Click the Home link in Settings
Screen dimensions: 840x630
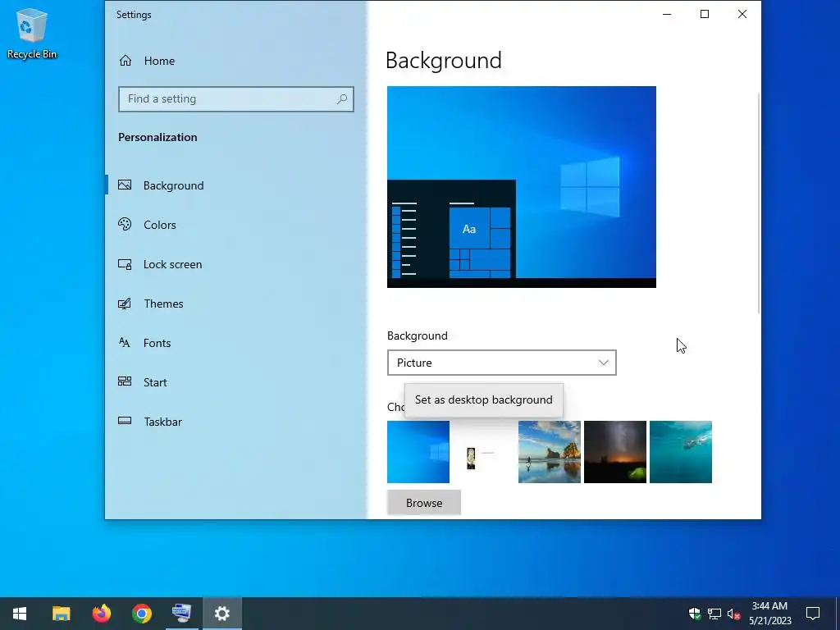coord(159,61)
